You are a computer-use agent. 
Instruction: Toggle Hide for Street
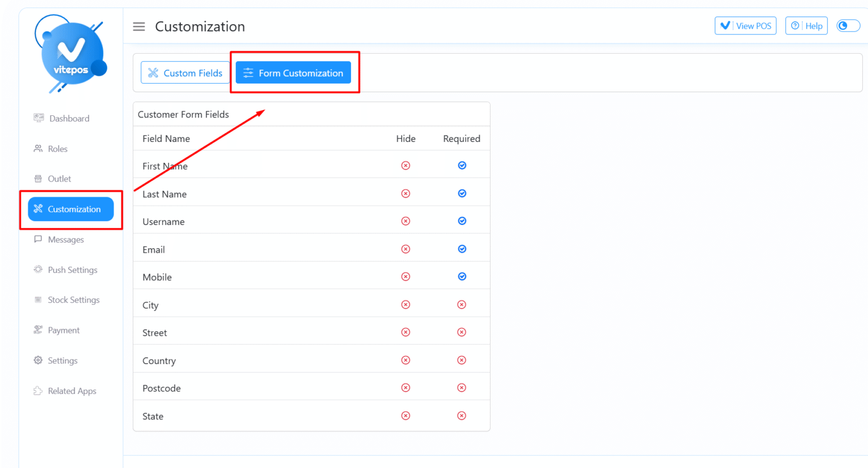coord(406,332)
